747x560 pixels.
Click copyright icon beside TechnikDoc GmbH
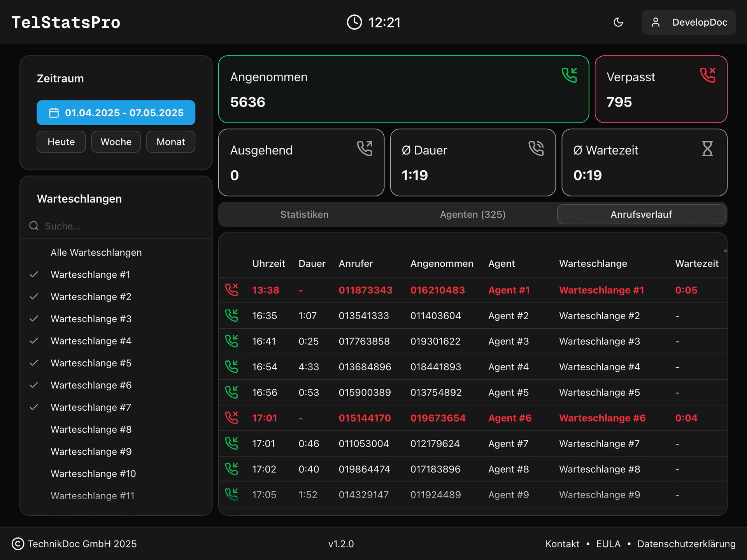18,544
